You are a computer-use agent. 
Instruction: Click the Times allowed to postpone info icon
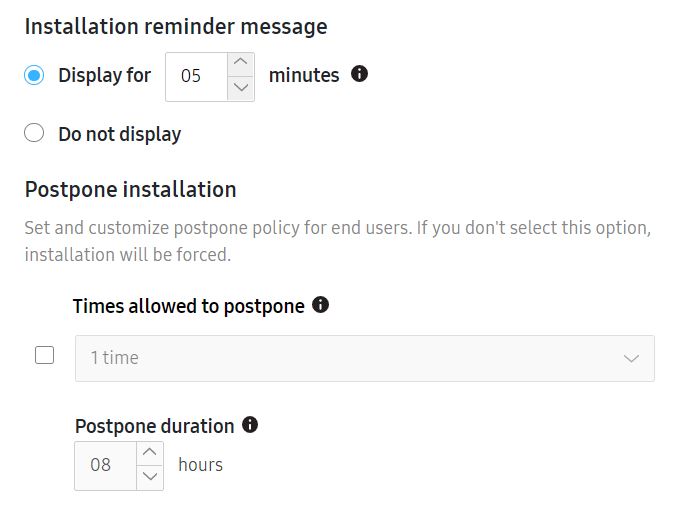[320, 304]
